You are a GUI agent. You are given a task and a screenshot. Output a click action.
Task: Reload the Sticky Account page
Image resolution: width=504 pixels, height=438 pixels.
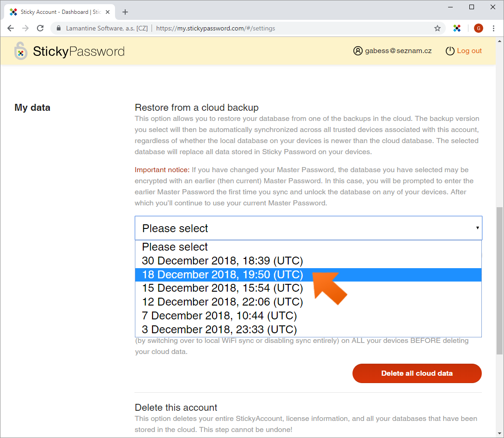[40, 28]
